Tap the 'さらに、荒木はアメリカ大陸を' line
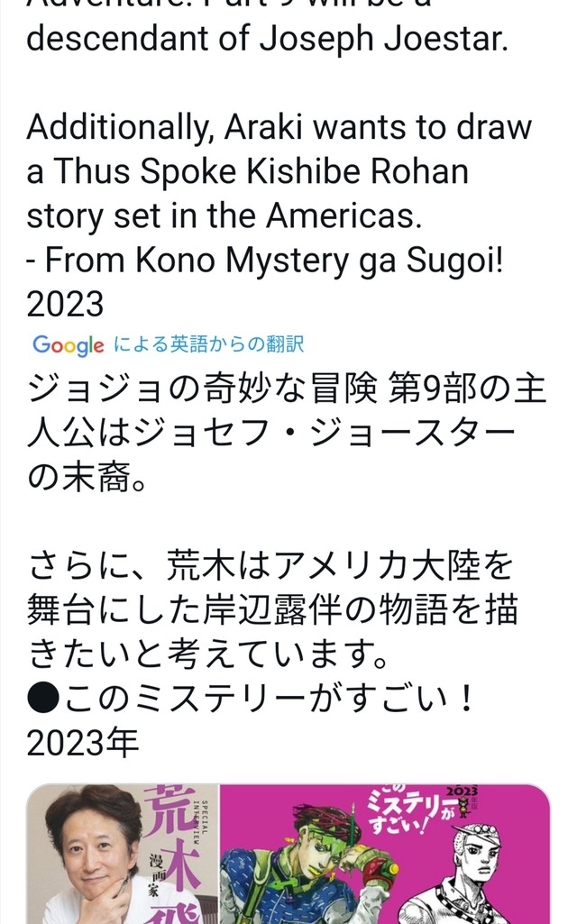 (270, 566)
